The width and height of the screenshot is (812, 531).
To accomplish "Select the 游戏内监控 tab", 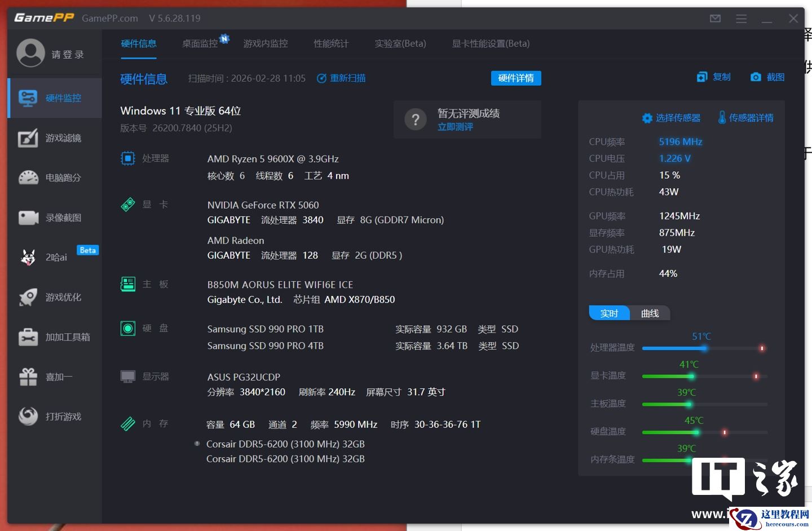I will pos(266,43).
